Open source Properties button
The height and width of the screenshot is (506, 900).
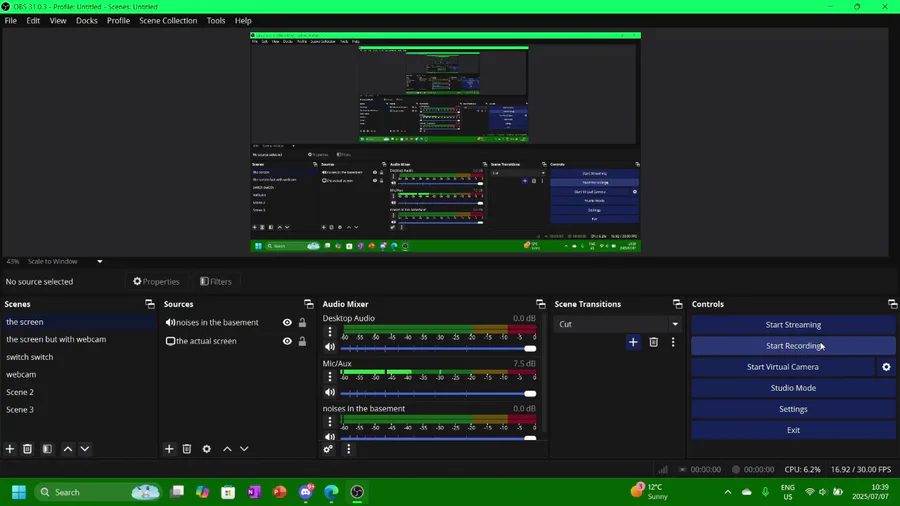(x=156, y=282)
